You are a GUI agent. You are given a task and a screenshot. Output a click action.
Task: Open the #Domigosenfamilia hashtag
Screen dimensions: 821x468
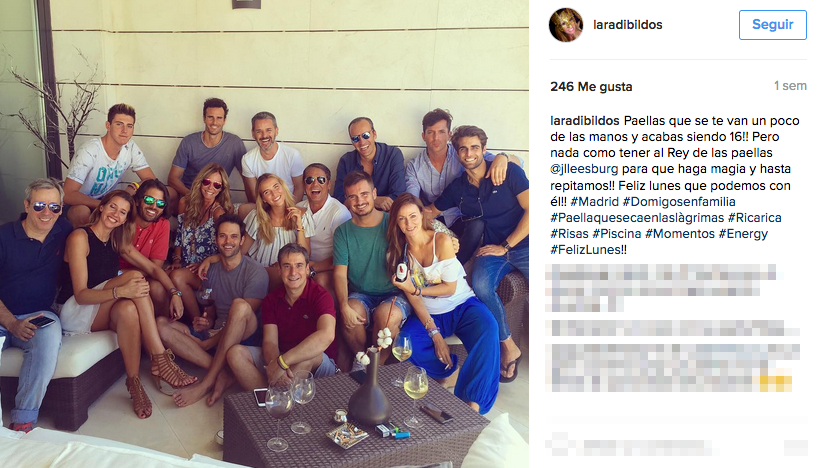click(679, 202)
